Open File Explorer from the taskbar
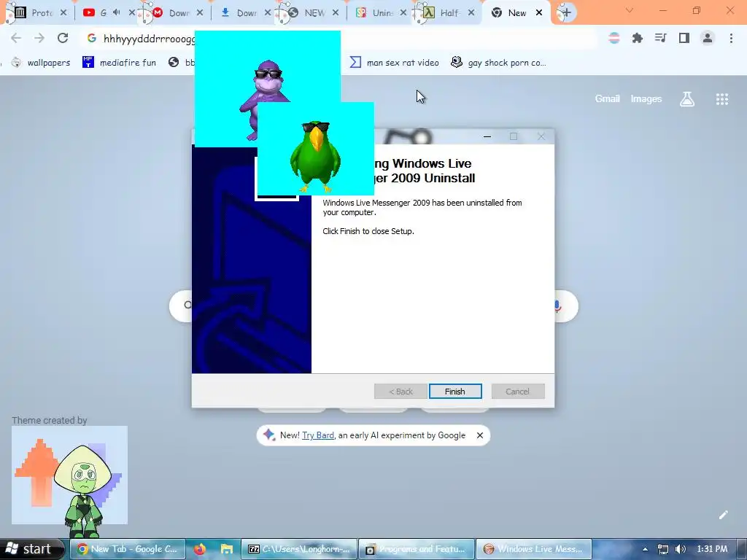 pyautogui.click(x=226, y=549)
